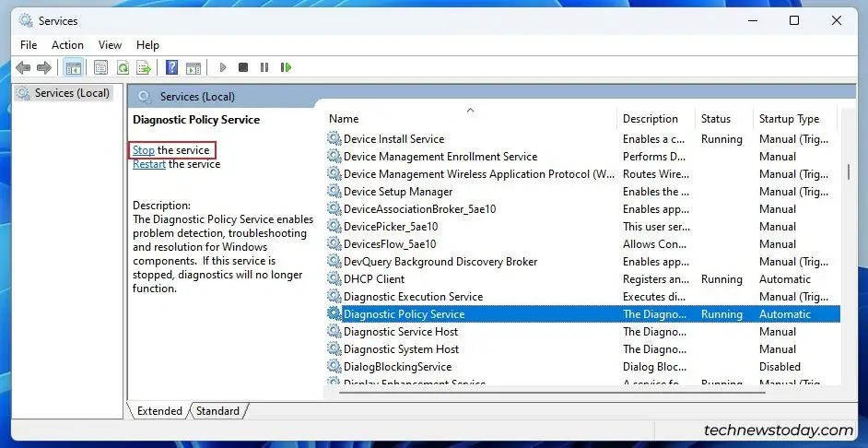Image resolution: width=868 pixels, height=448 pixels.
Task: Open the Action menu
Action: (67, 44)
